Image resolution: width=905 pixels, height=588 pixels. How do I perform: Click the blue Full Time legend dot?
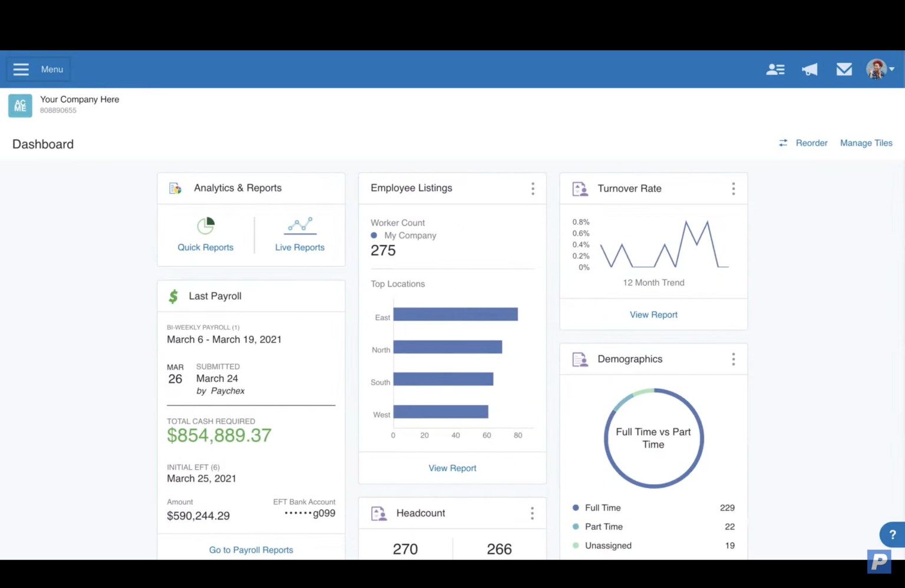pyautogui.click(x=574, y=507)
